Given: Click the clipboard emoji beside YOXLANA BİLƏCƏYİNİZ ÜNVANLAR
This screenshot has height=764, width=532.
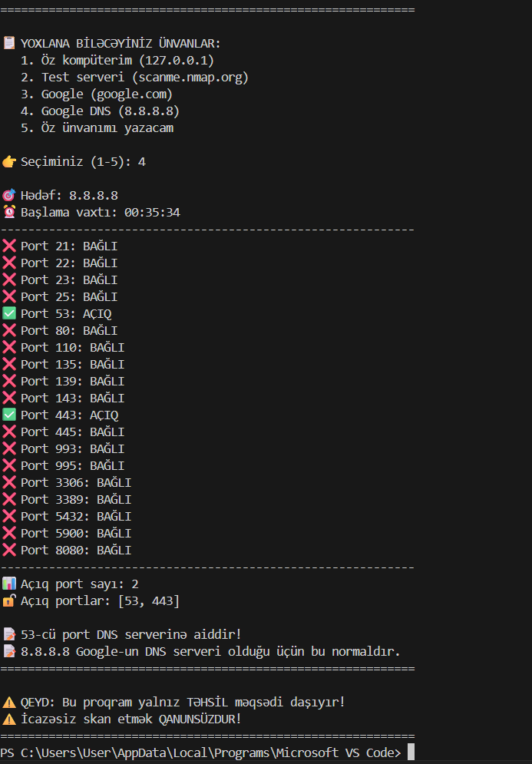Looking at the screenshot, I should tap(9, 43).
